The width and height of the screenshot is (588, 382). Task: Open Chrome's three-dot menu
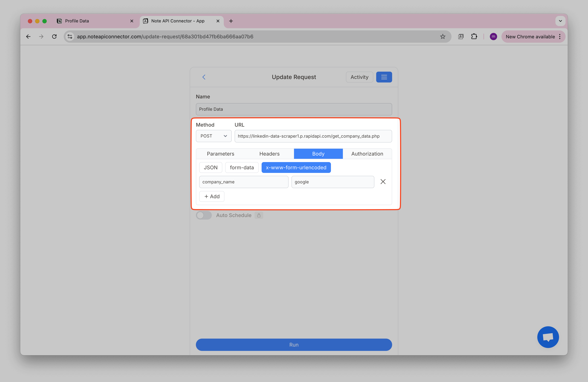560,37
